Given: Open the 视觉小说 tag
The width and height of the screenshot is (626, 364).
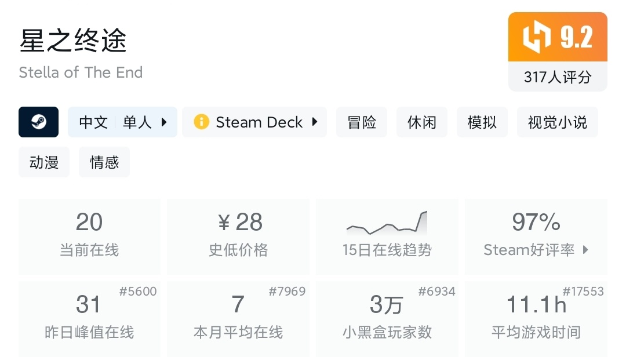Looking at the screenshot, I should click(x=557, y=122).
